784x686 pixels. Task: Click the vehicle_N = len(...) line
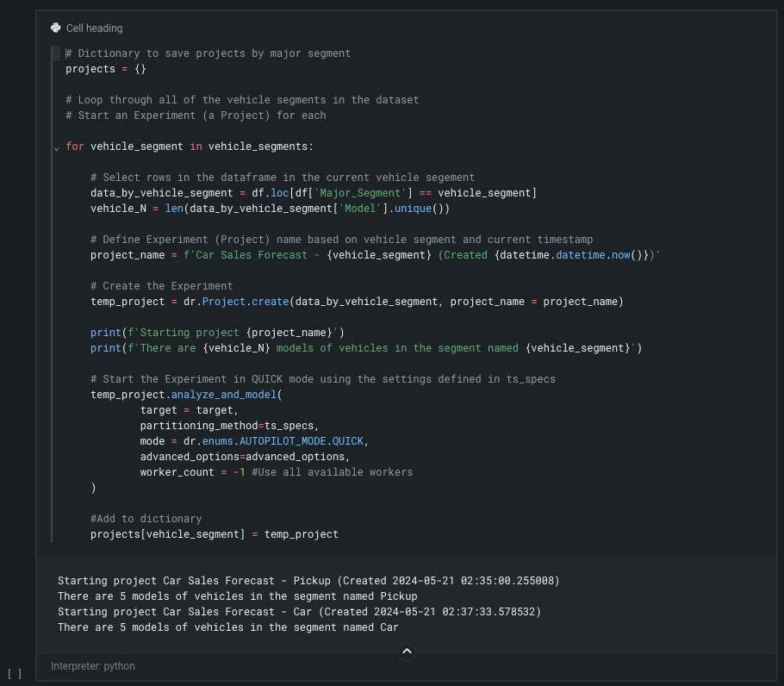click(270, 209)
